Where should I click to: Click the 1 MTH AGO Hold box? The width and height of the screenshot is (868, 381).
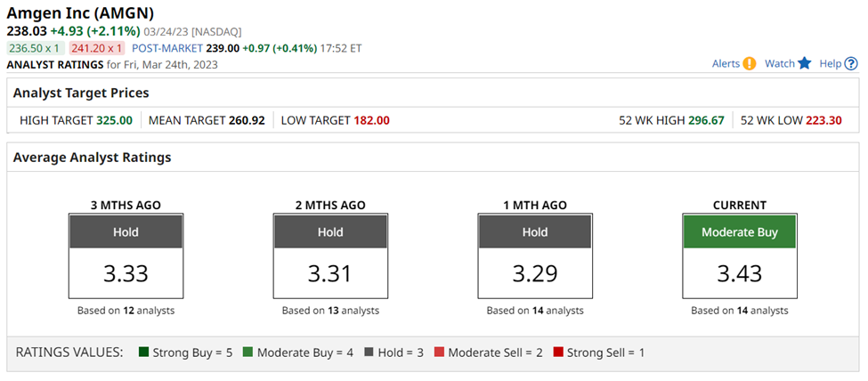[x=535, y=232]
